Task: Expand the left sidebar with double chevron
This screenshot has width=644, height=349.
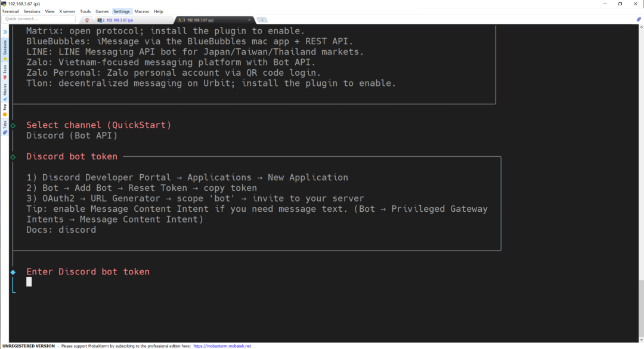Action: (5, 32)
